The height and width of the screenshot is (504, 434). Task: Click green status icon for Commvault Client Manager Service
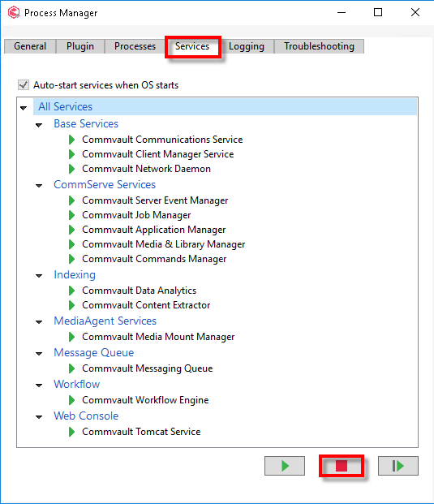[x=72, y=154]
